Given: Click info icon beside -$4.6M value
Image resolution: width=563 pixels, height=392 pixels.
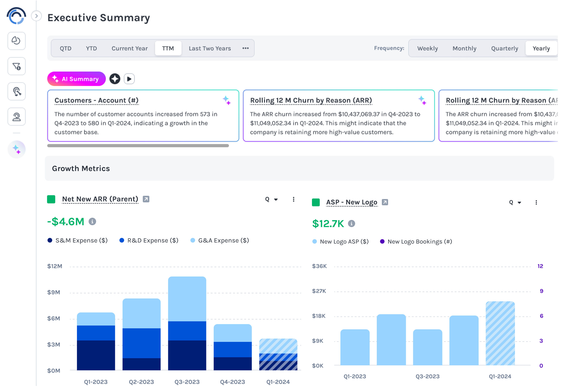Looking at the screenshot, I should pyautogui.click(x=92, y=222).
